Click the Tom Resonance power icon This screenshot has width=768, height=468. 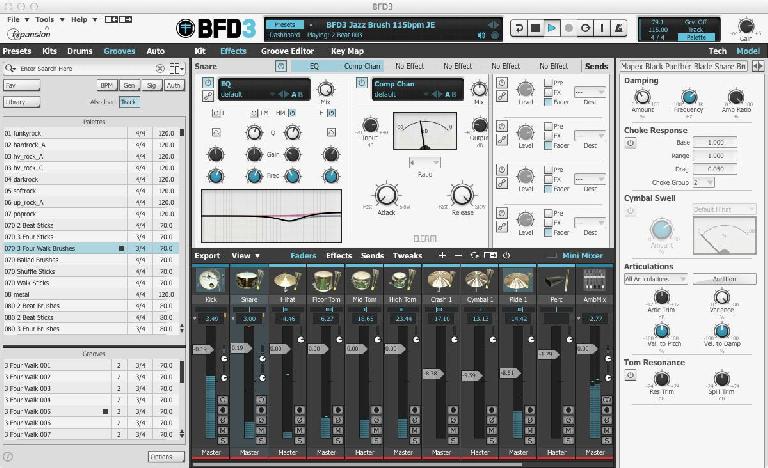pos(630,375)
